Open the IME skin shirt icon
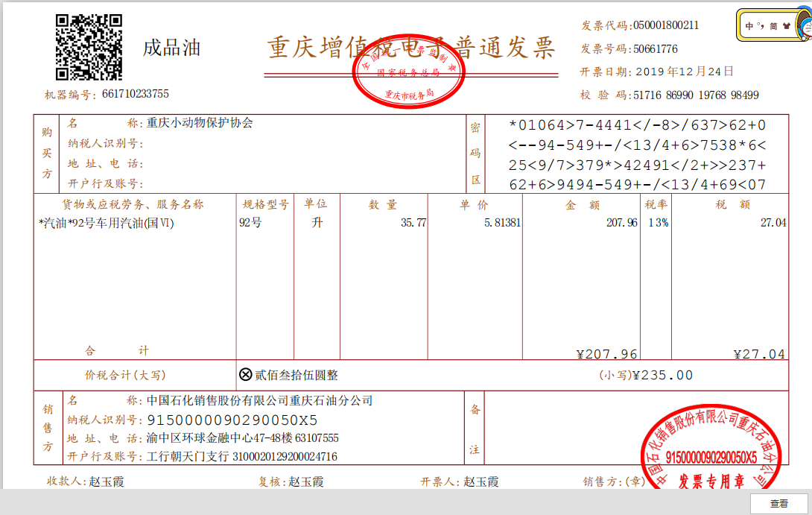Viewport: 812px width, 515px height. (x=786, y=26)
